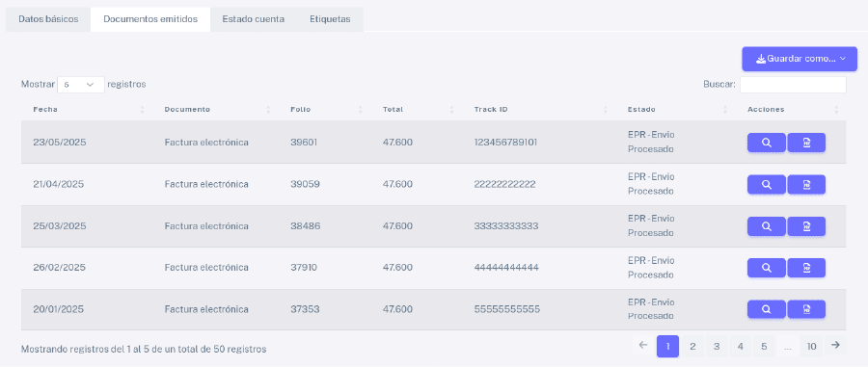Click EPR - Envio Procesado in folio 38486 row
This screenshot has height=367, width=868.
(651, 226)
